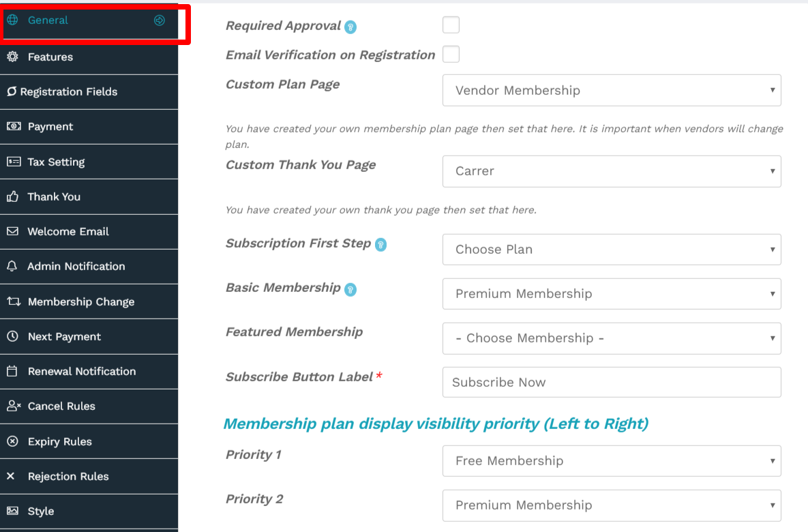Click the thumbs-up icon beside Thank You
The height and width of the screenshot is (532, 808).
pos(12,197)
